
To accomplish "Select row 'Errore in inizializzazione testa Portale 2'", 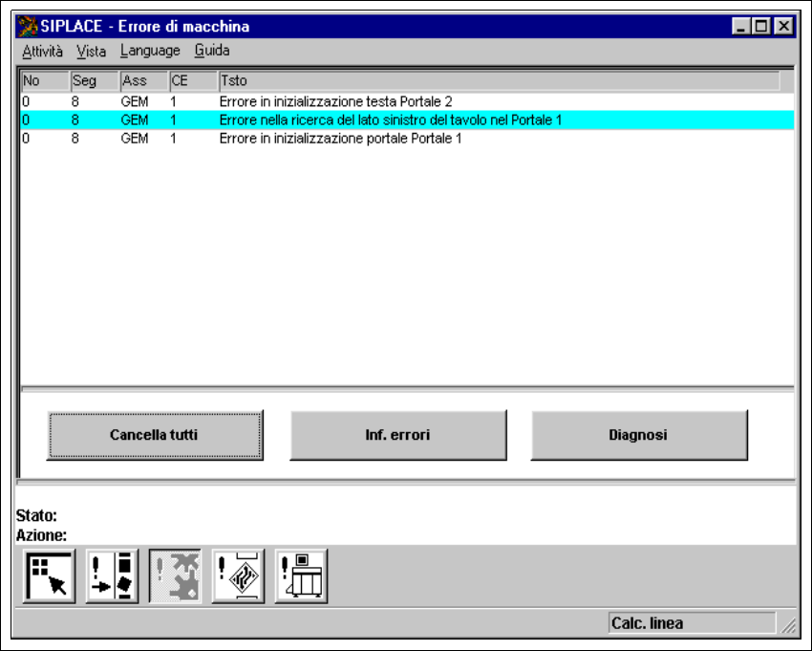I will [407, 101].
